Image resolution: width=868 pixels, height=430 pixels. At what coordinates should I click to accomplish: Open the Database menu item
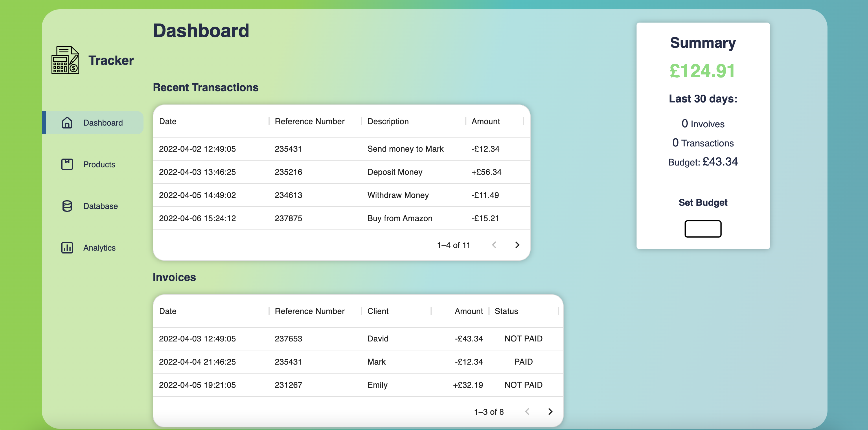tap(93, 206)
